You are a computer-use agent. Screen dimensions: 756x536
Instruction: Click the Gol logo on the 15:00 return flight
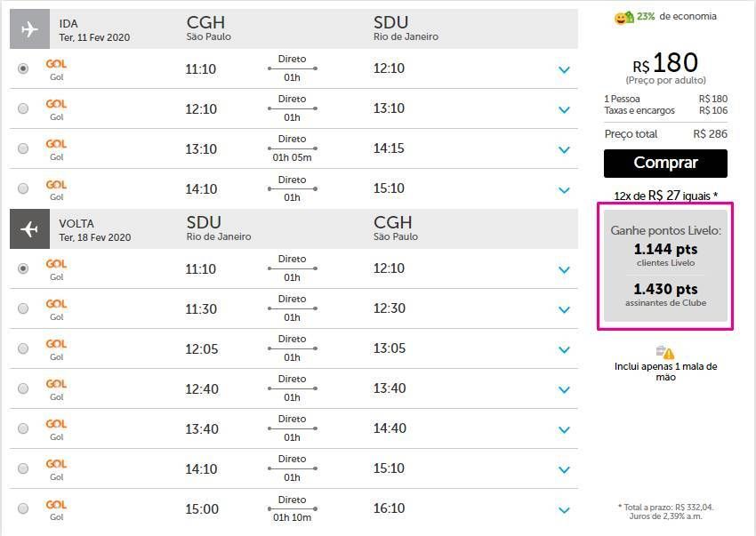(x=56, y=504)
